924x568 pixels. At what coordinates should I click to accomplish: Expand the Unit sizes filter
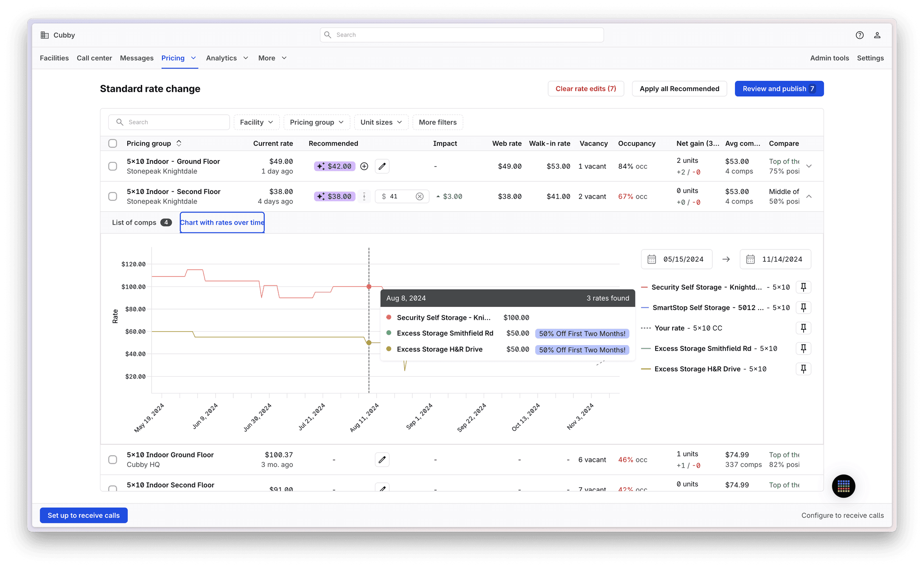pyautogui.click(x=381, y=122)
